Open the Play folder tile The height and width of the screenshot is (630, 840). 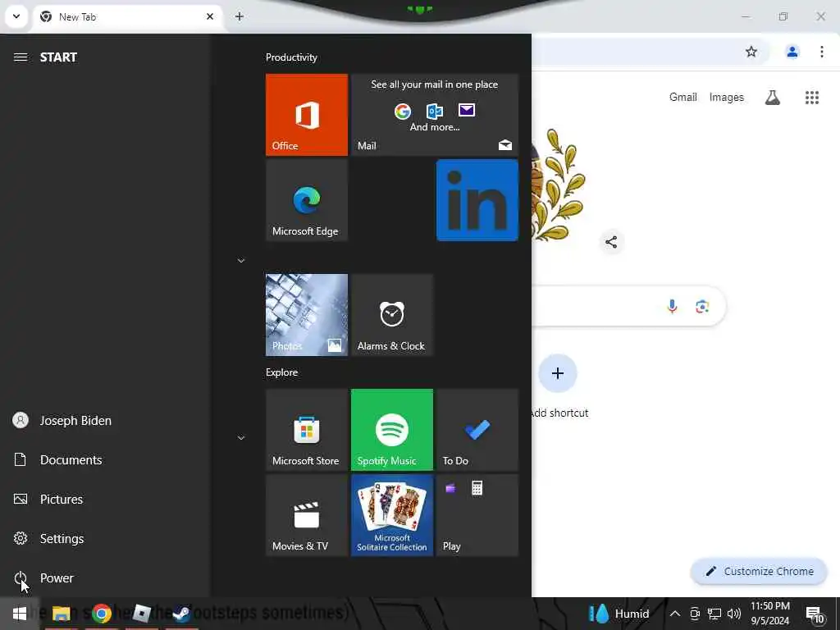[x=477, y=515]
